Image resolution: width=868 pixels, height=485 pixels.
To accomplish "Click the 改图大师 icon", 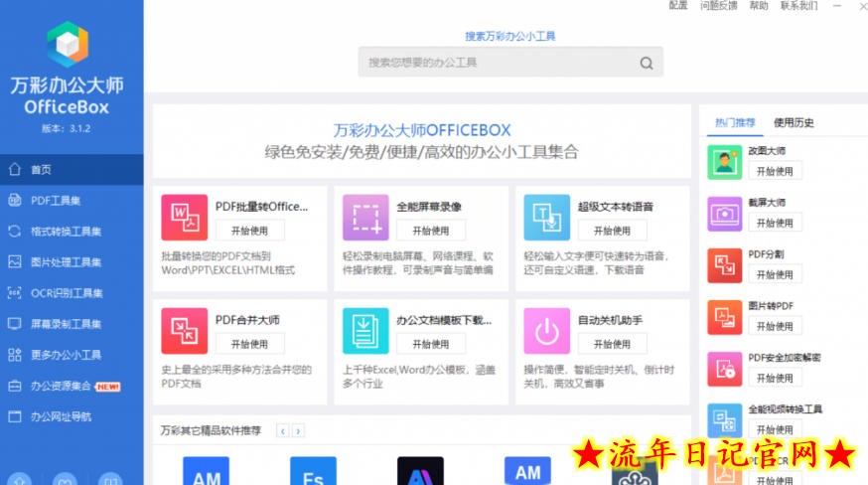I will pos(725,162).
